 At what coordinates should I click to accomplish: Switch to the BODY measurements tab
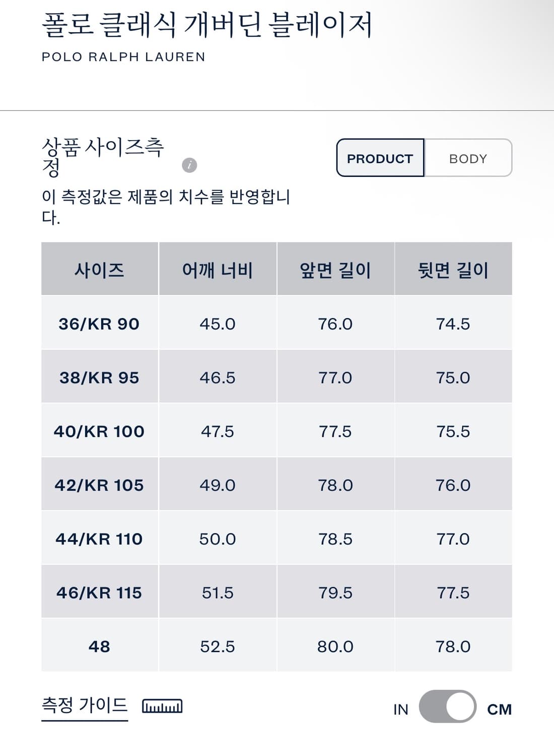tap(467, 158)
